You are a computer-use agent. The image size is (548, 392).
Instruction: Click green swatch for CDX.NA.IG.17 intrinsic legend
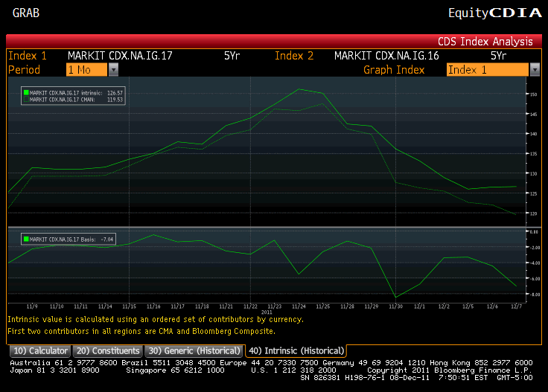[26, 92]
